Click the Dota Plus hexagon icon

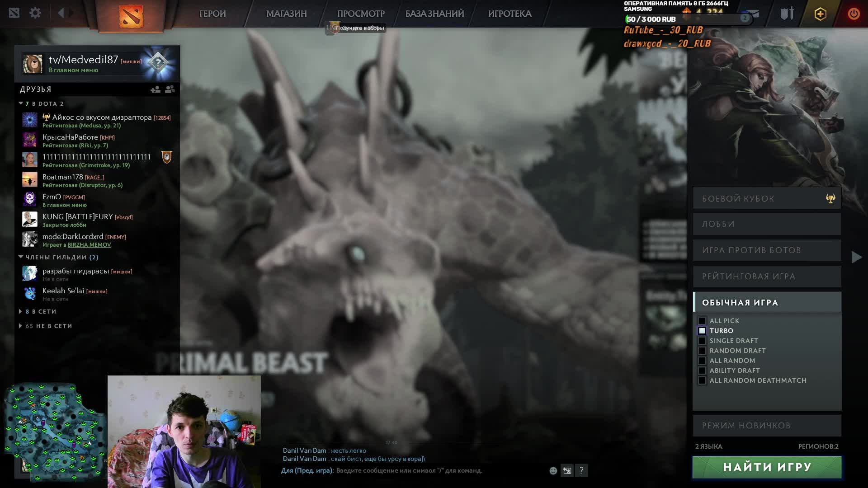click(x=820, y=14)
